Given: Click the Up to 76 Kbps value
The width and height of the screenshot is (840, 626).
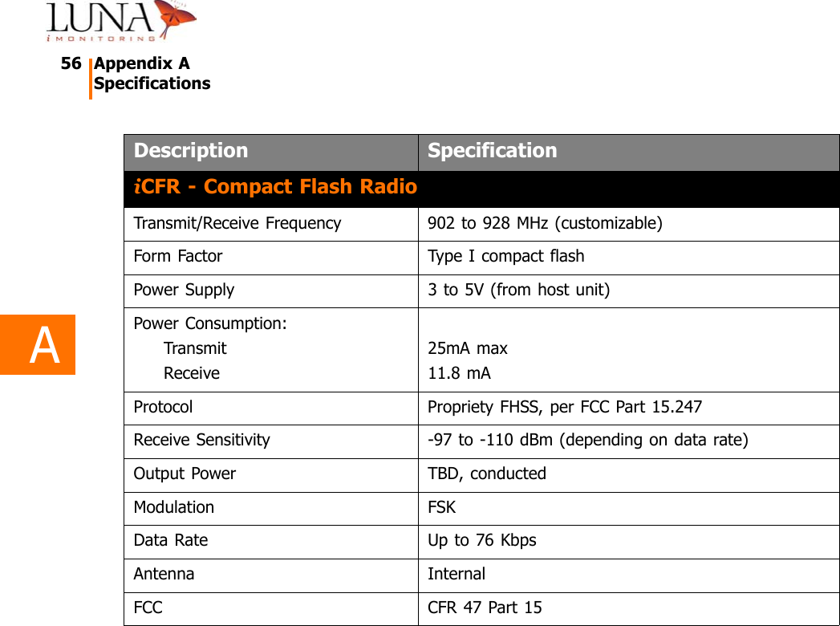Looking at the screenshot, I should pyautogui.click(x=481, y=541).
